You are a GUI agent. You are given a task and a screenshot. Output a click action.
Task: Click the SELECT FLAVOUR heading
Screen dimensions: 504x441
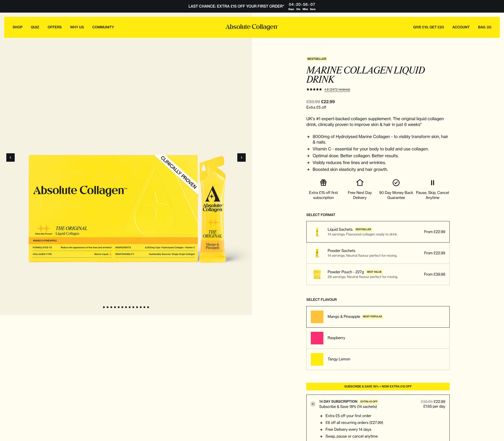pos(322,300)
